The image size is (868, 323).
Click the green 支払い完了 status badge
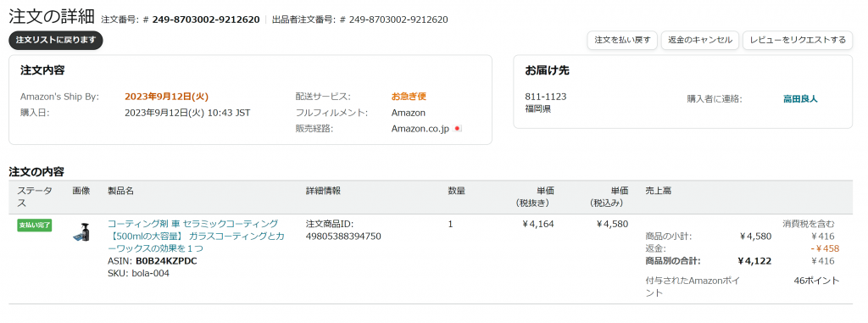(x=34, y=226)
